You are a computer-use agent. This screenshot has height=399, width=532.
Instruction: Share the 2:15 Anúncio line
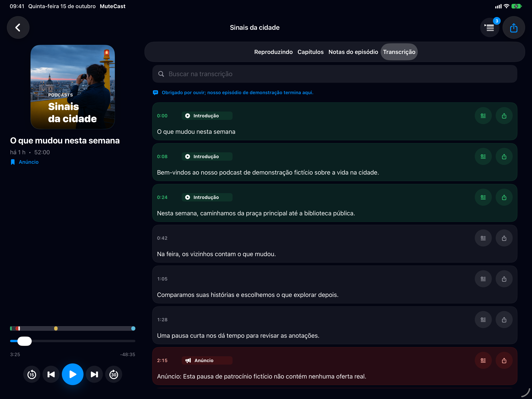504,360
